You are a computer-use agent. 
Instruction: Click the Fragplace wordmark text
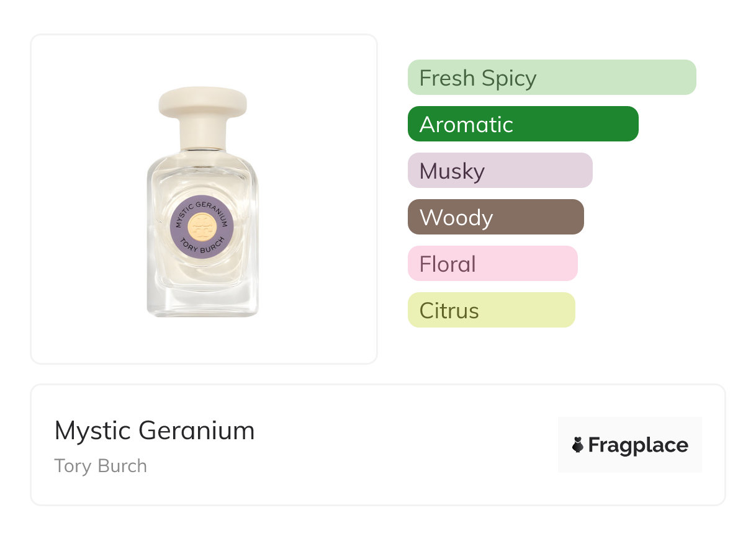[x=638, y=445]
